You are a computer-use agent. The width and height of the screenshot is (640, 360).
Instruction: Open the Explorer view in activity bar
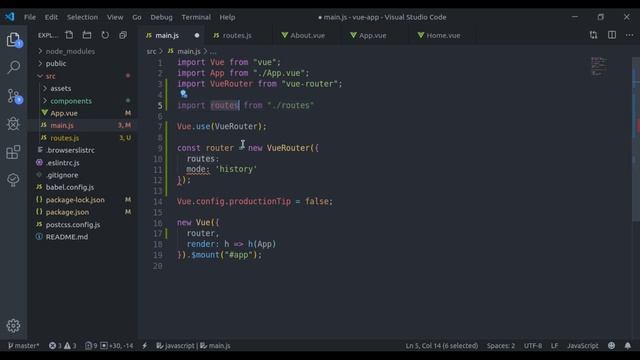13,40
